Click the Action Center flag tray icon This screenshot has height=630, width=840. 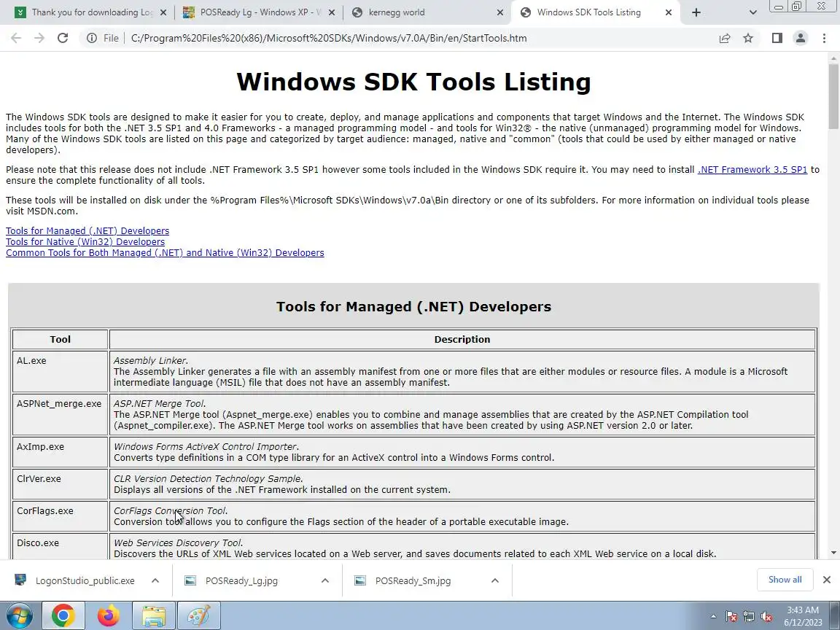coord(731,616)
